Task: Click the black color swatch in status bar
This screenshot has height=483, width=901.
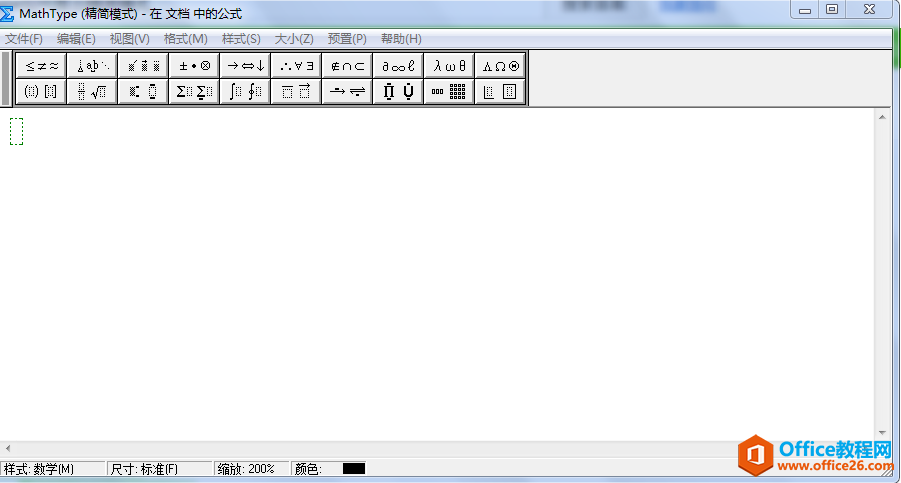Action: tap(354, 469)
